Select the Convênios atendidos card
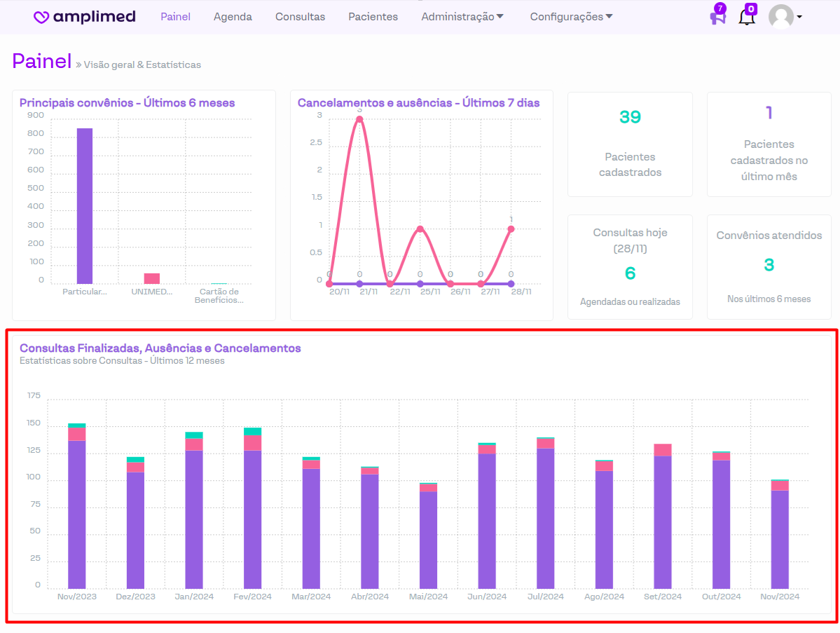Screen dimensions: 840x633 [769, 267]
